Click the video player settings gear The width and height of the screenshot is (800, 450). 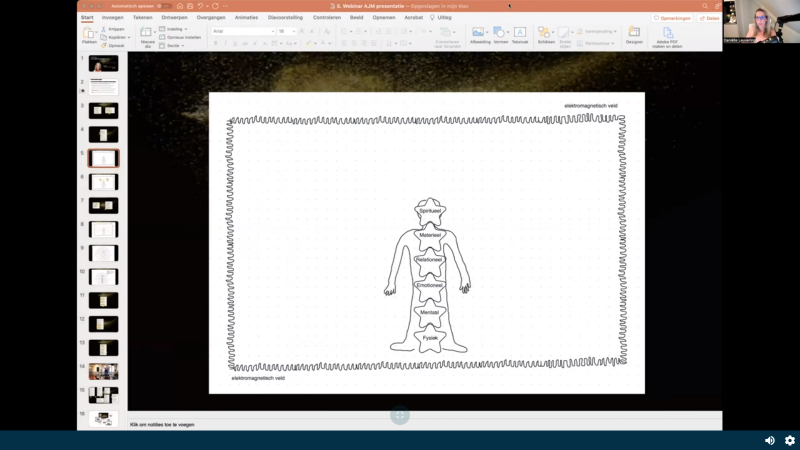tap(789, 440)
